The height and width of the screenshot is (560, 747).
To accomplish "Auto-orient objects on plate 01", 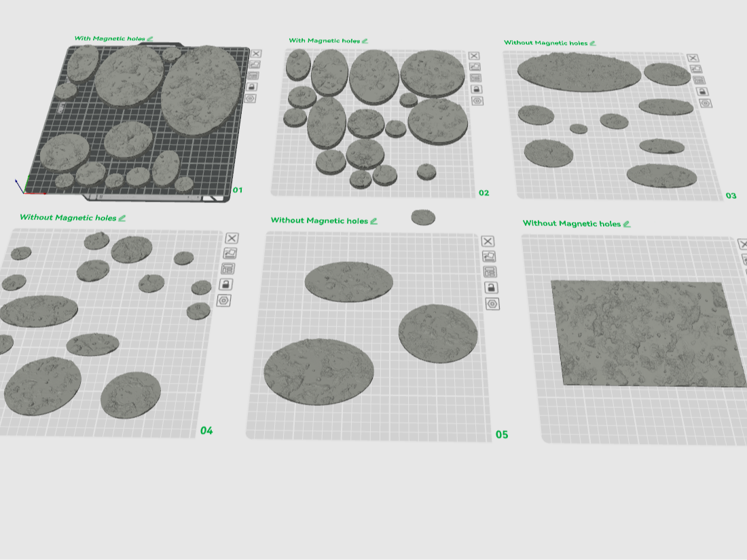I will point(255,64).
